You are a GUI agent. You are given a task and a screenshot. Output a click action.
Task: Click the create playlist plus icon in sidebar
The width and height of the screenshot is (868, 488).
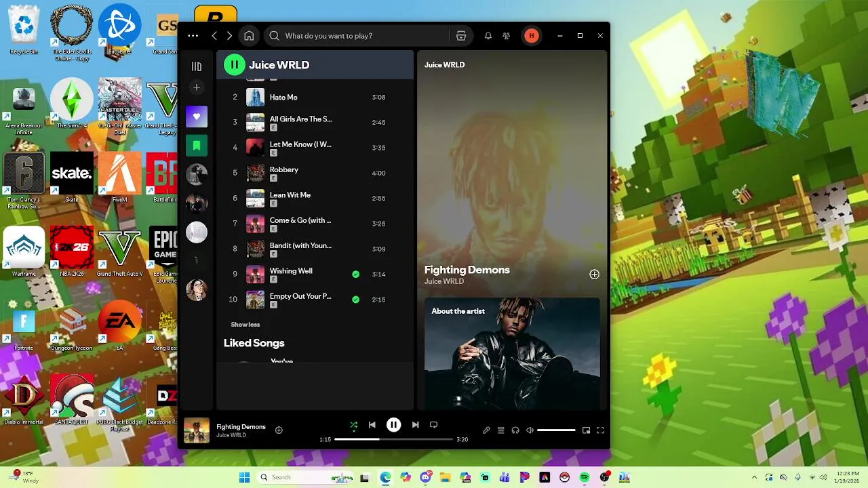pos(197,87)
